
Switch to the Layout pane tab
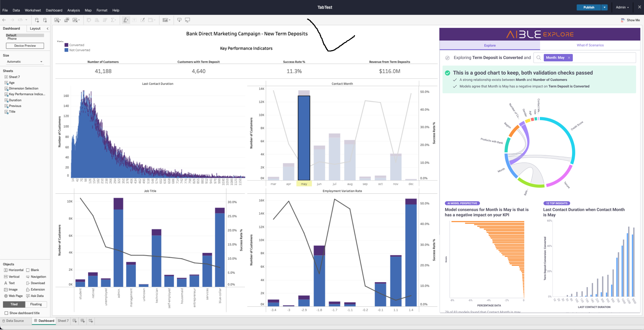point(35,28)
